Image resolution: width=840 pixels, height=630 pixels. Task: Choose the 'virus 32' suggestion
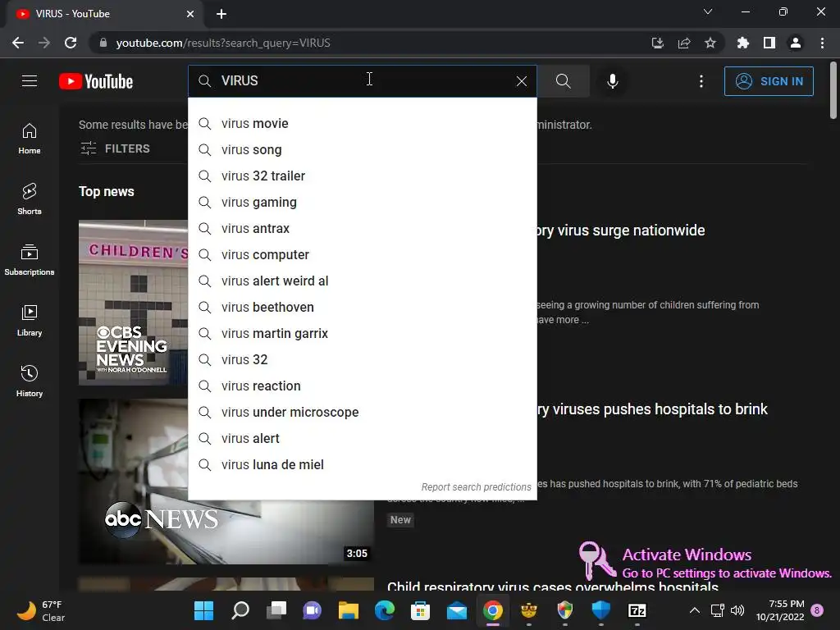[362, 359]
